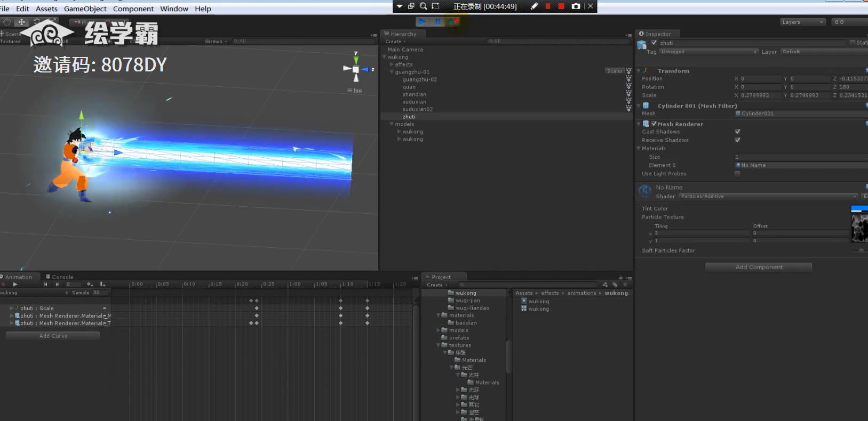Open Hierarchy panel options menu
The image size is (868, 421).
coord(628,35)
